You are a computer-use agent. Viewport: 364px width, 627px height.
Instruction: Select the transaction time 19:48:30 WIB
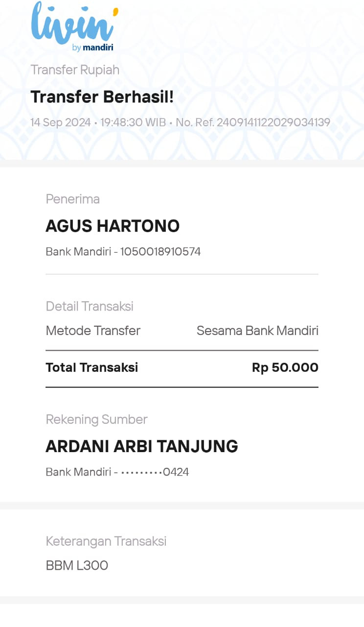[133, 122]
